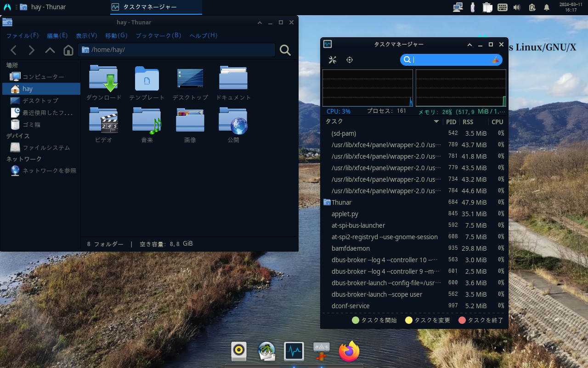Viewport: 588px width, 368px height.
Task: Click the 2024-03-11 16:17 clock in the panel
Action: pos(571,7)
